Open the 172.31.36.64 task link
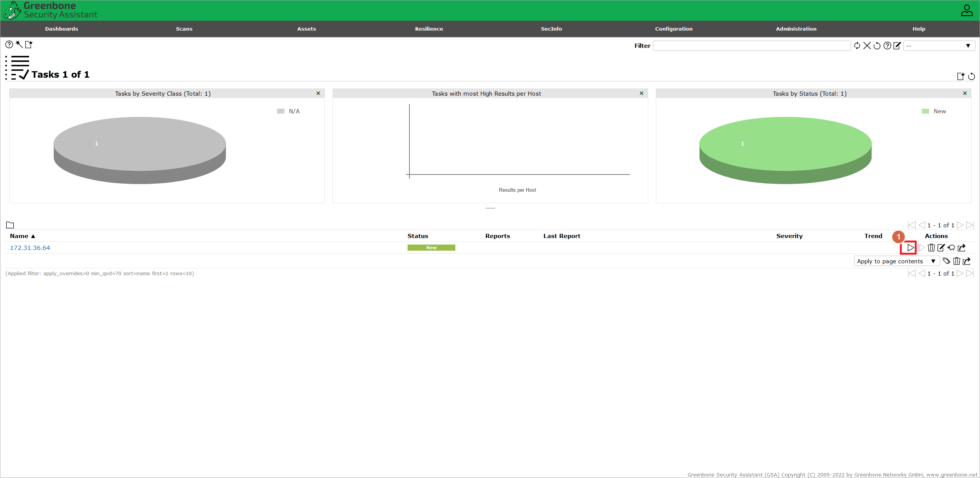The height and width of the screenshot is (478, 980). [x=30, y=248]
